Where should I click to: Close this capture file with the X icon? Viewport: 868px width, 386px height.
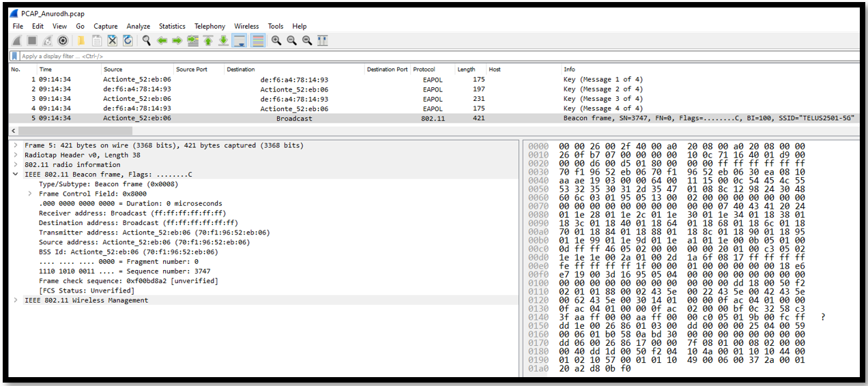click(x=113, y=41)
